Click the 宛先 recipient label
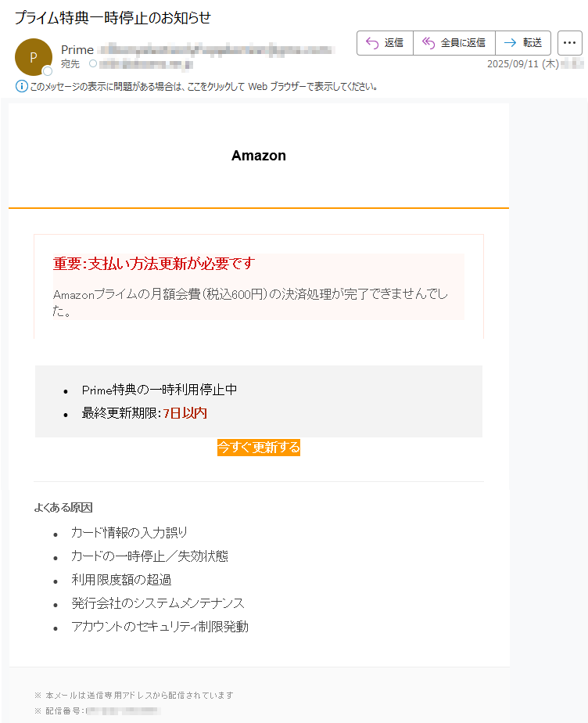This screenshot has height=723, width=588. tap(70, 64)
